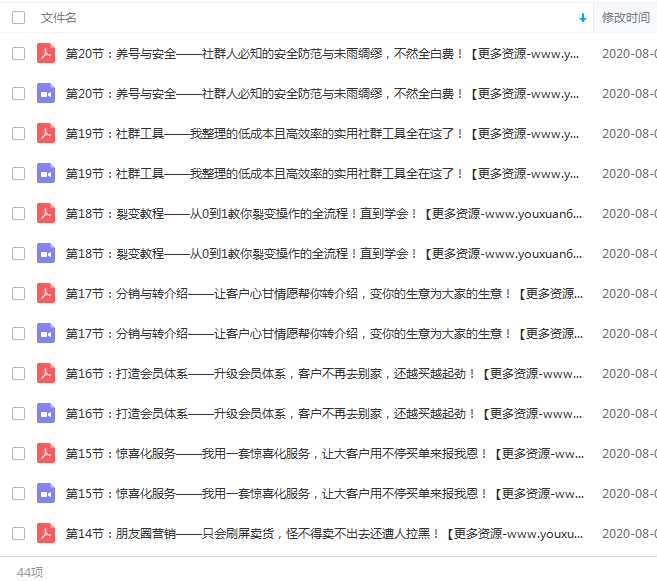Sort files by the 文件名 column header
657x581 pixels.
pyautogui.click(x=59, y=18)
